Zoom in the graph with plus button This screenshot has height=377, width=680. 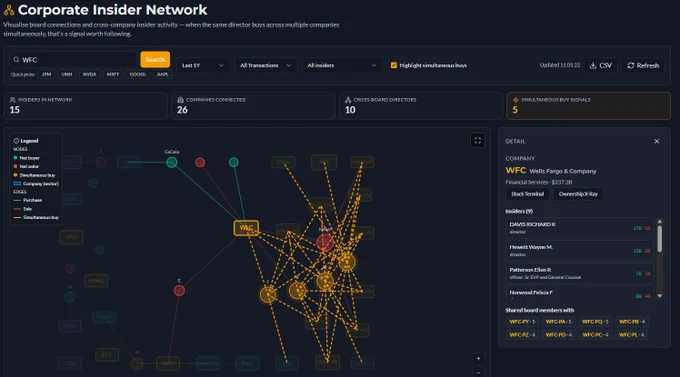[478, 358]
